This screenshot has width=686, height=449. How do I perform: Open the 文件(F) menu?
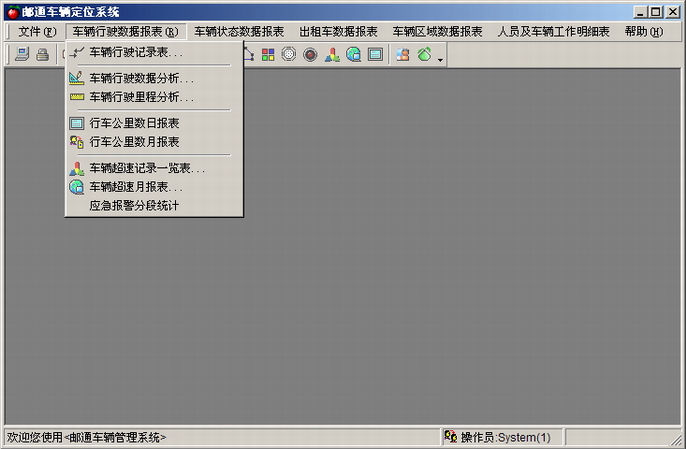pyautogui.click(x=37, y=32)
